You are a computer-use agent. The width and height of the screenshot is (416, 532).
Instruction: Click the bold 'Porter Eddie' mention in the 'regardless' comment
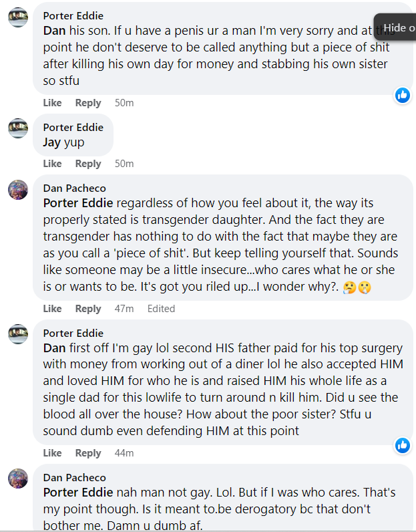(x=77, y=203)
